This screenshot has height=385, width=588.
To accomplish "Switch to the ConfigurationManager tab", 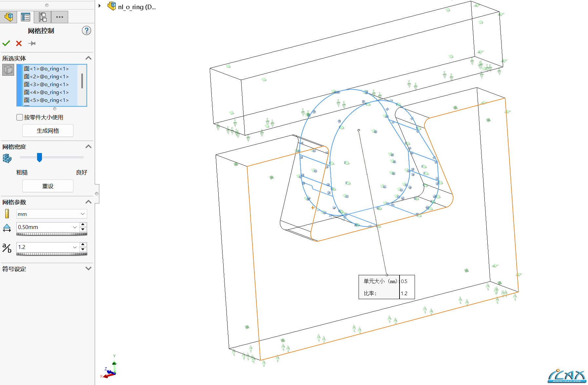I will pos(43,17).
